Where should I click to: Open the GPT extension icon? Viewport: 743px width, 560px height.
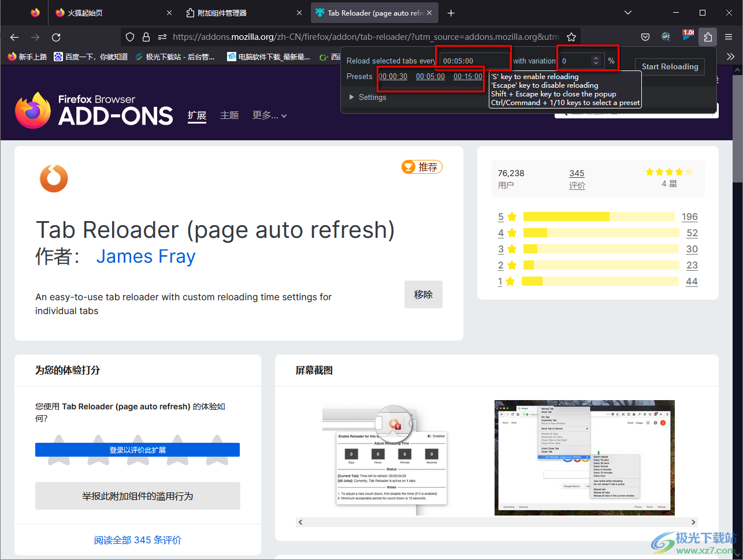click(x=666, y=37)
